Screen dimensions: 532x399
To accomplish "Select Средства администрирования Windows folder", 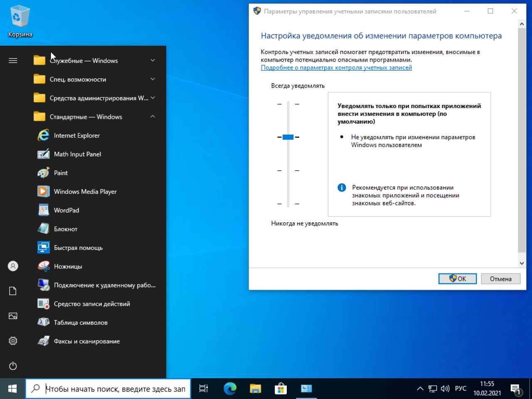I will (x=96, y=98).
